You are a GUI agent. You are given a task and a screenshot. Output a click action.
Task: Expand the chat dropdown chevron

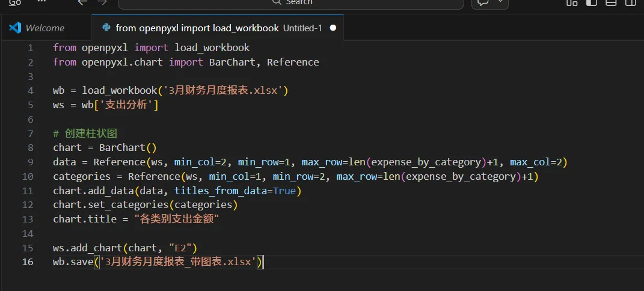(500, 2)
